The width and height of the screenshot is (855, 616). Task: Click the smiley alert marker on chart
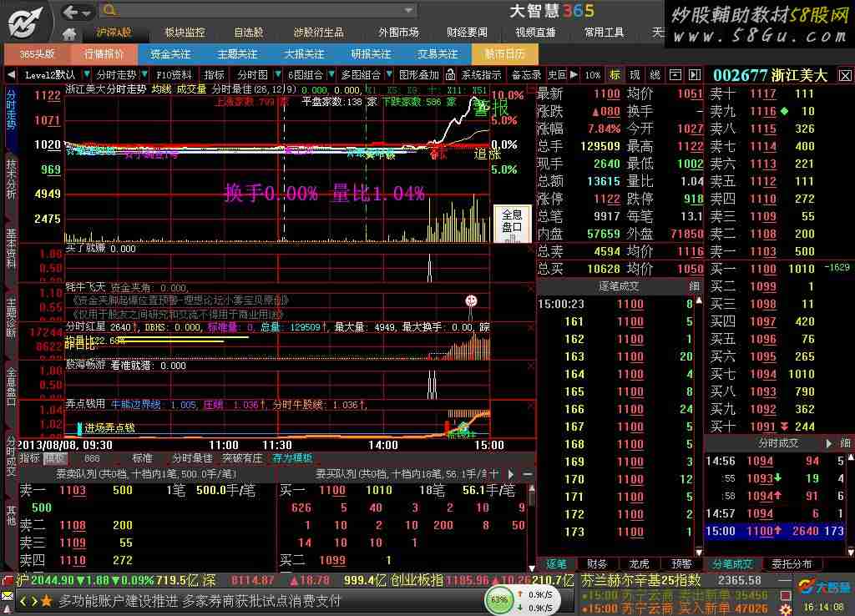[x=471, y=300]
